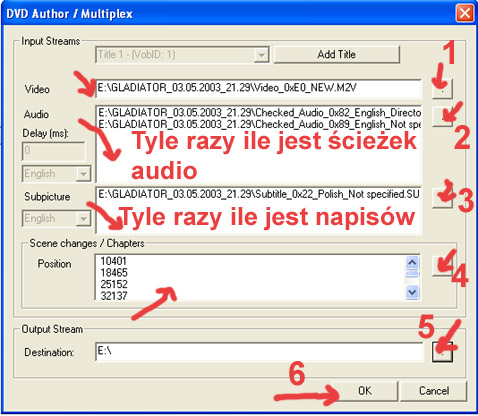Browse for a subpicture file with the button beside the Subpicture list
This screenshot has height=416, width=478.
pyautogui.click(x=442, y=198)
